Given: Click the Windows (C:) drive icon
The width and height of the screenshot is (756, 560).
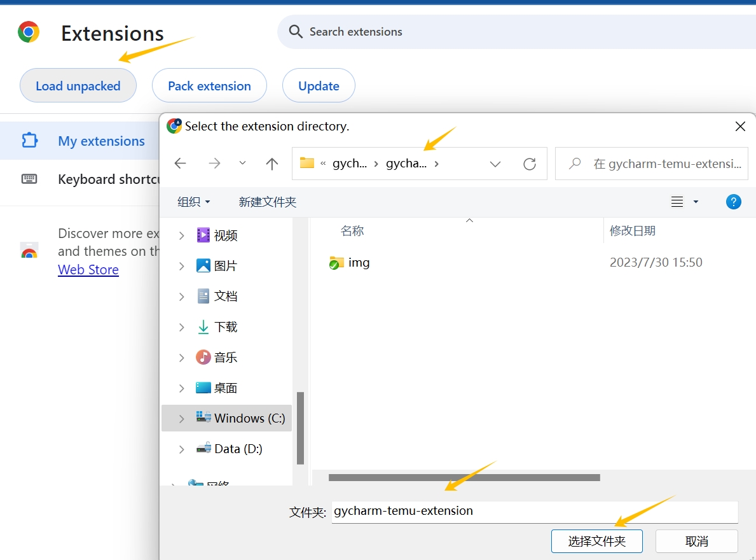Looking at the screenshot, I should (203, 417).
